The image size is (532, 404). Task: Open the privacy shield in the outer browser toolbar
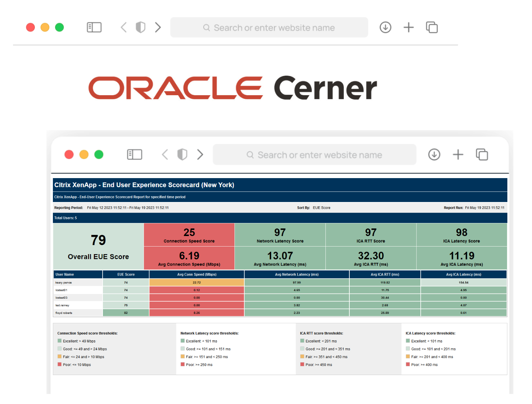pos(141,27)
